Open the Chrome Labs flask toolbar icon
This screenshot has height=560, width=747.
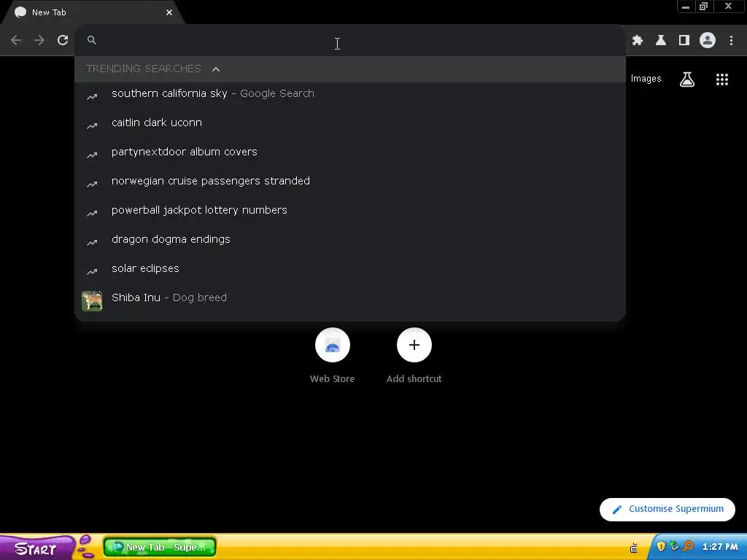[661, 41]
